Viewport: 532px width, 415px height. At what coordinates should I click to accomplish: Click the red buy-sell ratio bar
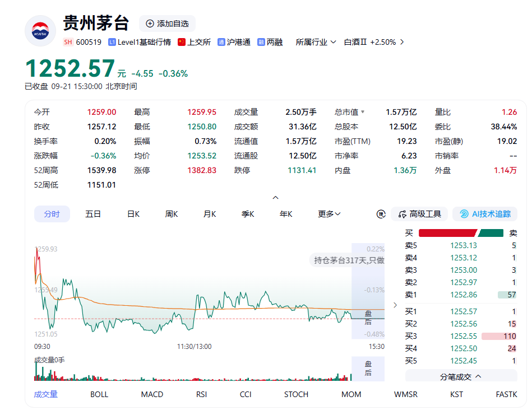pos(448,233)
